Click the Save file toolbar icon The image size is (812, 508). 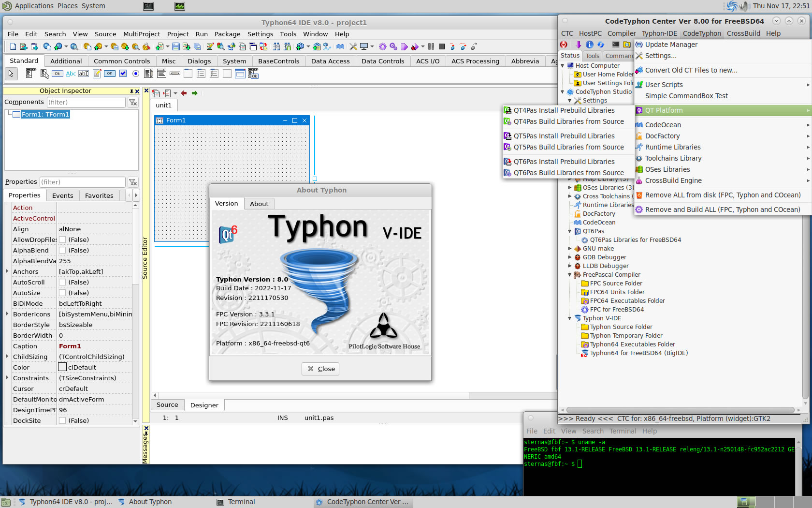pos(176,46)
